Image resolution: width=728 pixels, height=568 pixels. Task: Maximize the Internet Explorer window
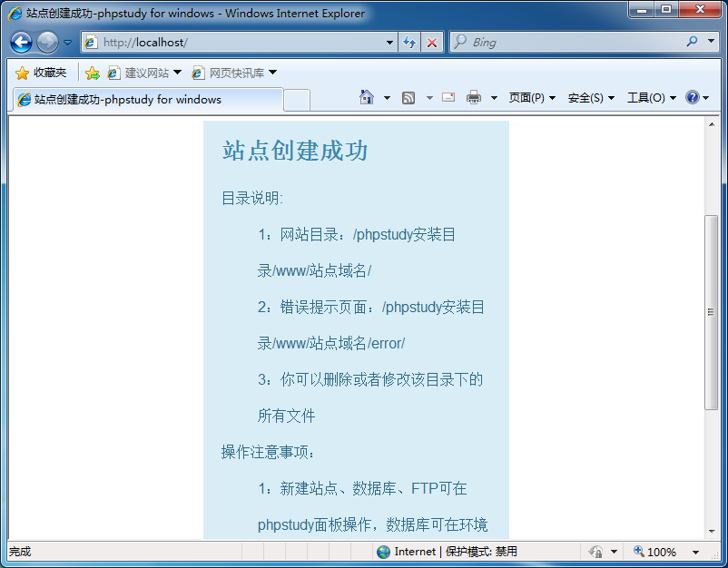pyautogui.click(x=666, y=9)
